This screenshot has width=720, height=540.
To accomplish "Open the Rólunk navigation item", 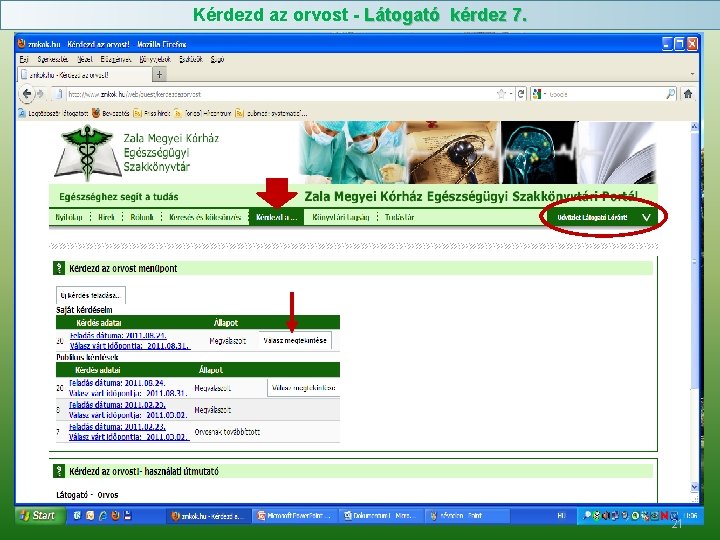I will click(x=142, y=217).
